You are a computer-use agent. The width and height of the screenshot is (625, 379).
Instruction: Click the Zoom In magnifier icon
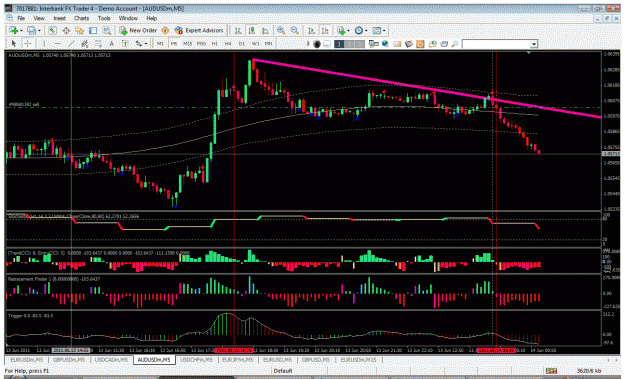point(281,30)
